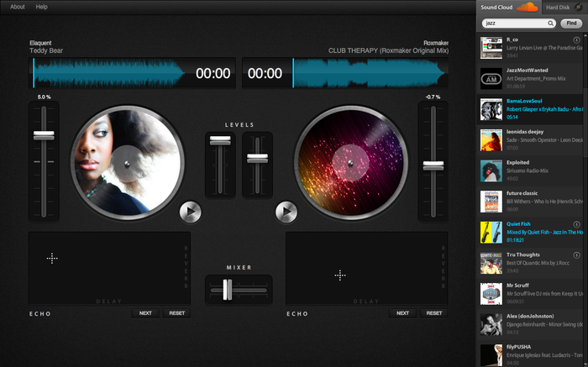Screen dimensions: 588x367
Task: Click the download icon on the Tru Thoughts track
Action: [x=577, y=254]
